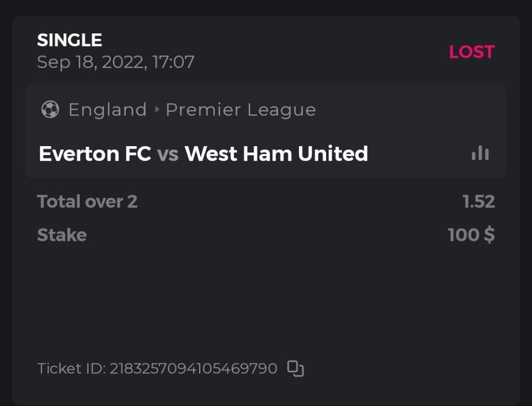Select the Everton FC team name
Image resolution: width=532 pixels, height=406 pixels.
(95, 154)
